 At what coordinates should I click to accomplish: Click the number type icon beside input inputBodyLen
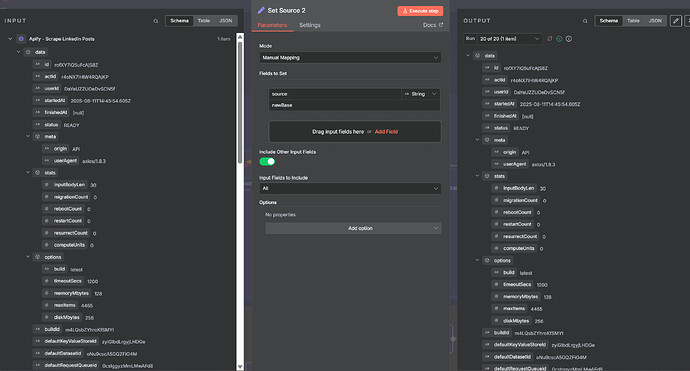tap(47, 185)
